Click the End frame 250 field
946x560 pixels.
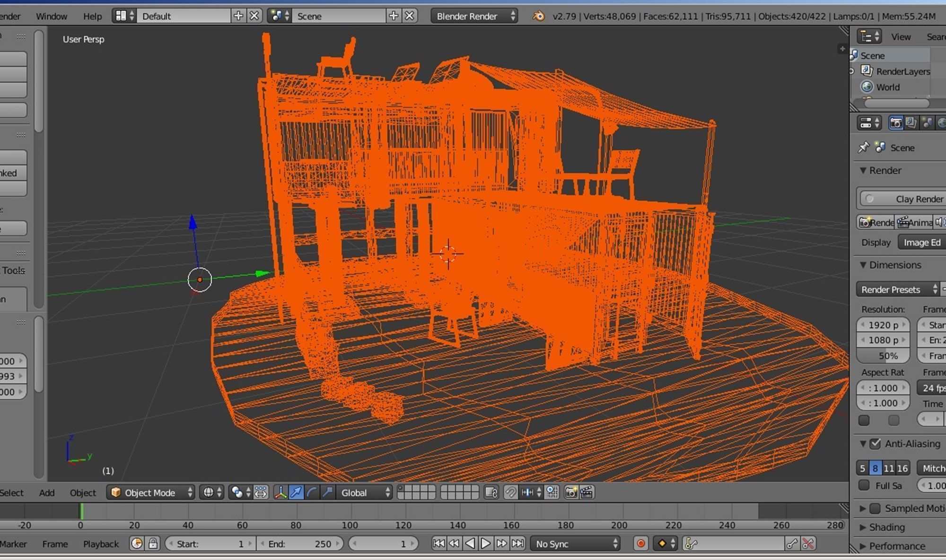[300, 544]
